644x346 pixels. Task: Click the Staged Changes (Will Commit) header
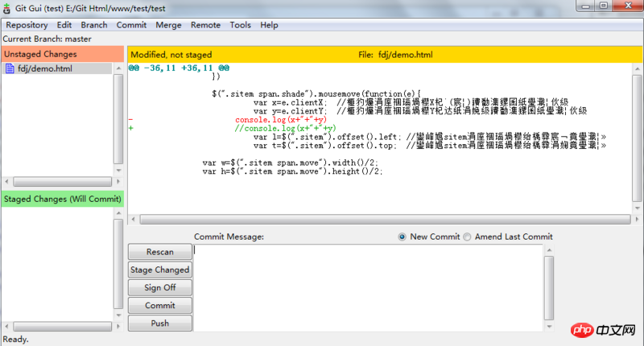pos(63,199)
